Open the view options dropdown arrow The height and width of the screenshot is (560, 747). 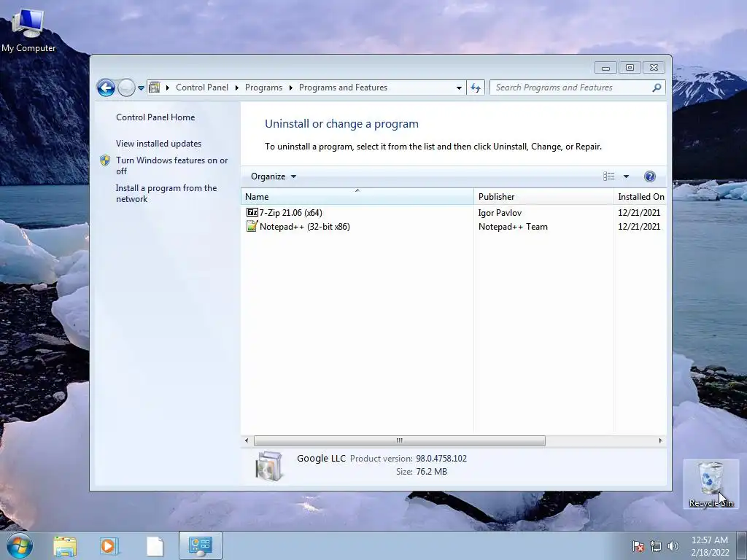click(627, 176)
